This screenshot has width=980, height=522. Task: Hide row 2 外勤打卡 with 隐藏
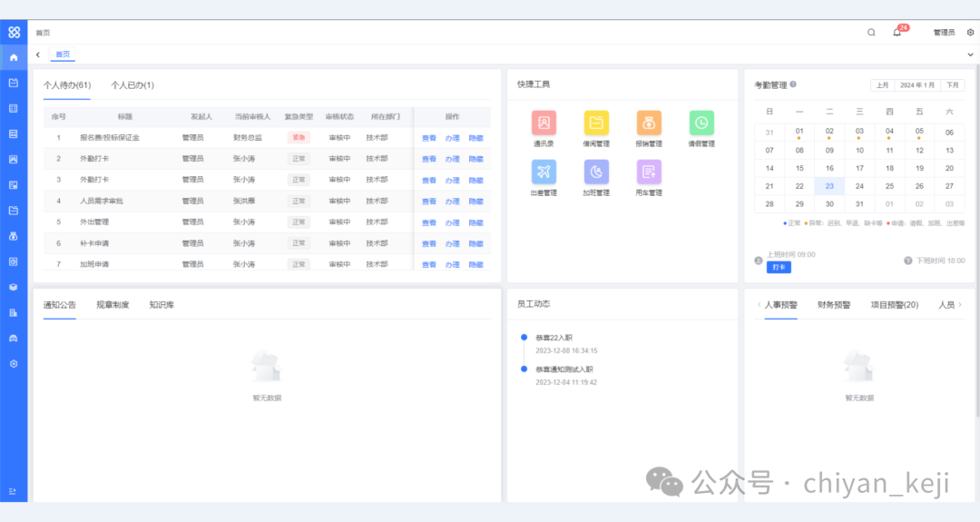point(476,159)
